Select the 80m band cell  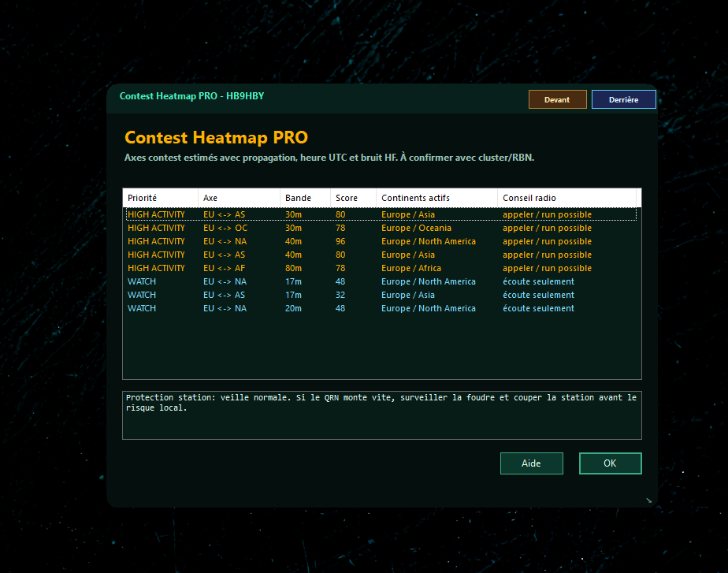pos(293,269)
